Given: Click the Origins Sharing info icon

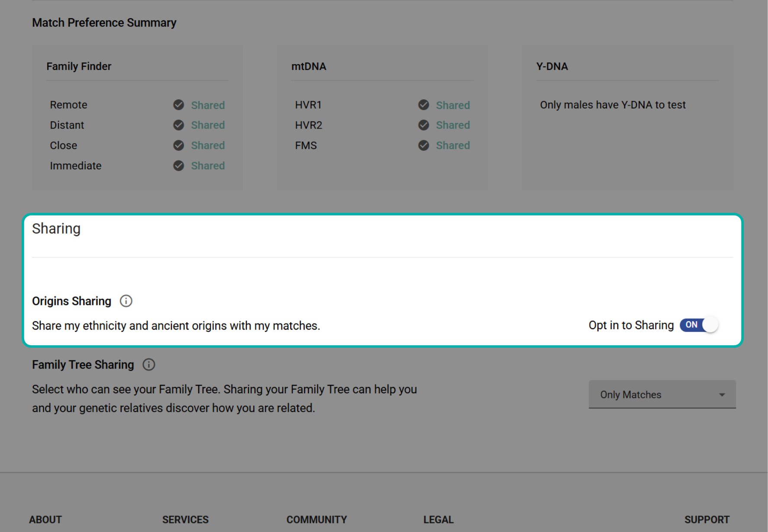Looking at the screenshot, I should pyautogui.click(x=126, y=301).
